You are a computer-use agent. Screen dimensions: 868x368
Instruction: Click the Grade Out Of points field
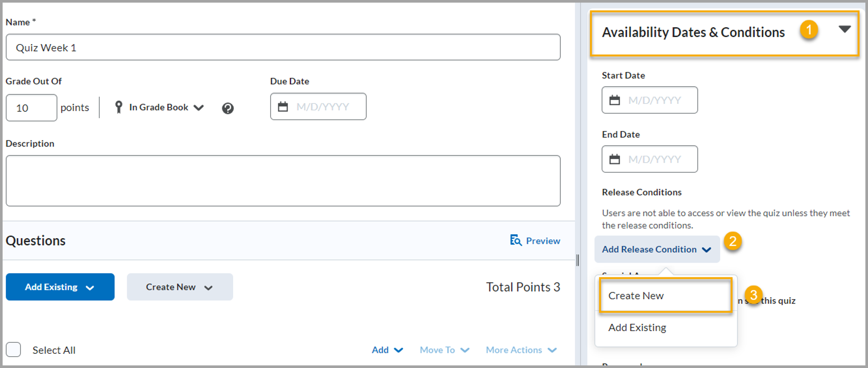[31, 108]
